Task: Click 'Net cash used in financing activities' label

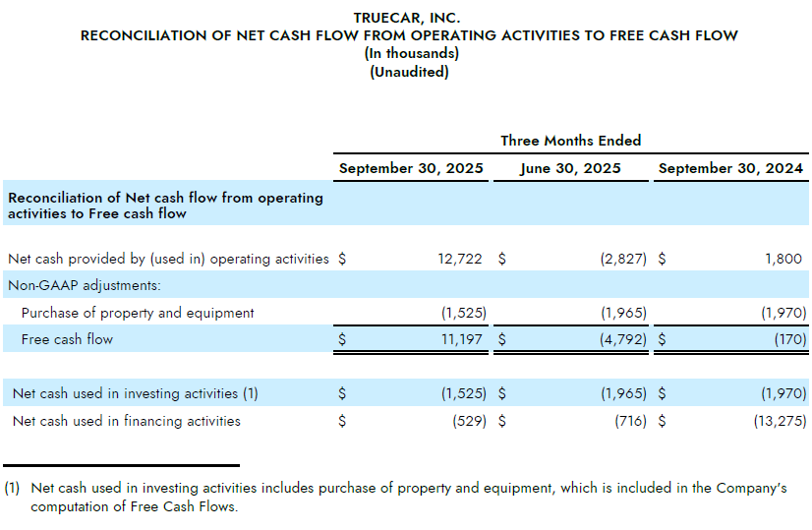Action: (x=127, y=421)
